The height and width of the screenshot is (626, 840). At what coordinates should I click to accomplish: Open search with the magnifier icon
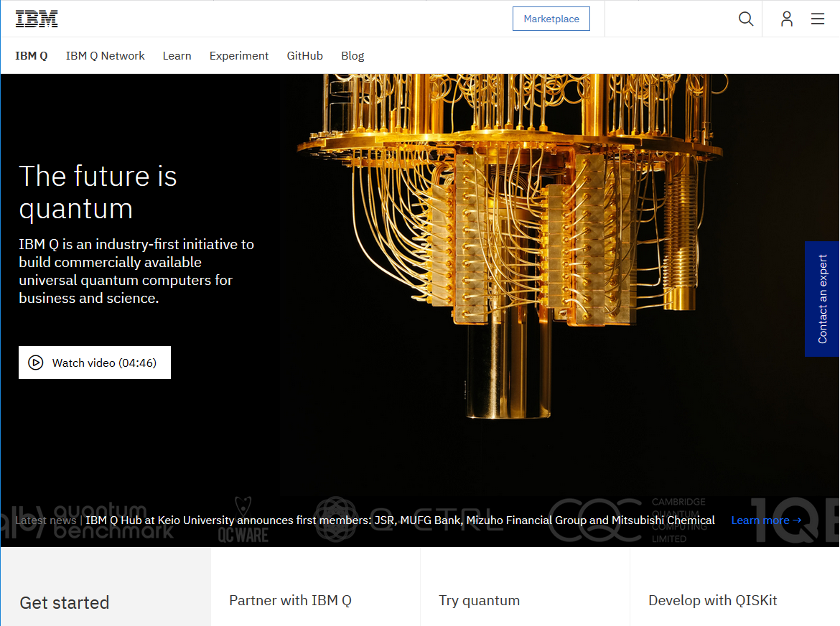[746, 19]
